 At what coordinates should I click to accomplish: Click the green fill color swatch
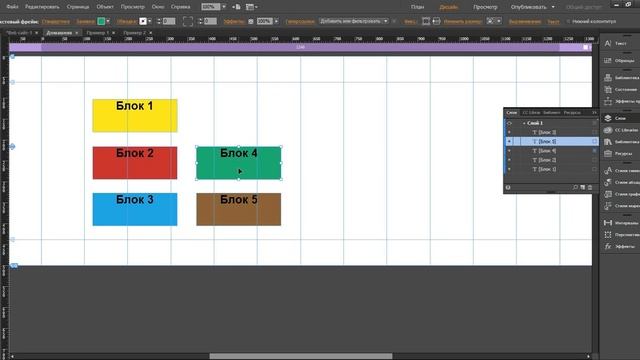tap(101, 21)
